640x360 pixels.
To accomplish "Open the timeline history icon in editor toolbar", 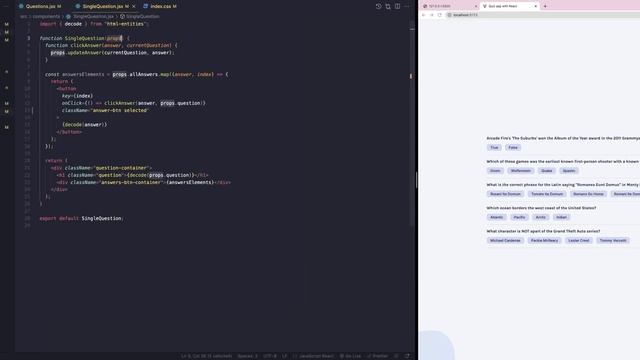I will point(378,7).
